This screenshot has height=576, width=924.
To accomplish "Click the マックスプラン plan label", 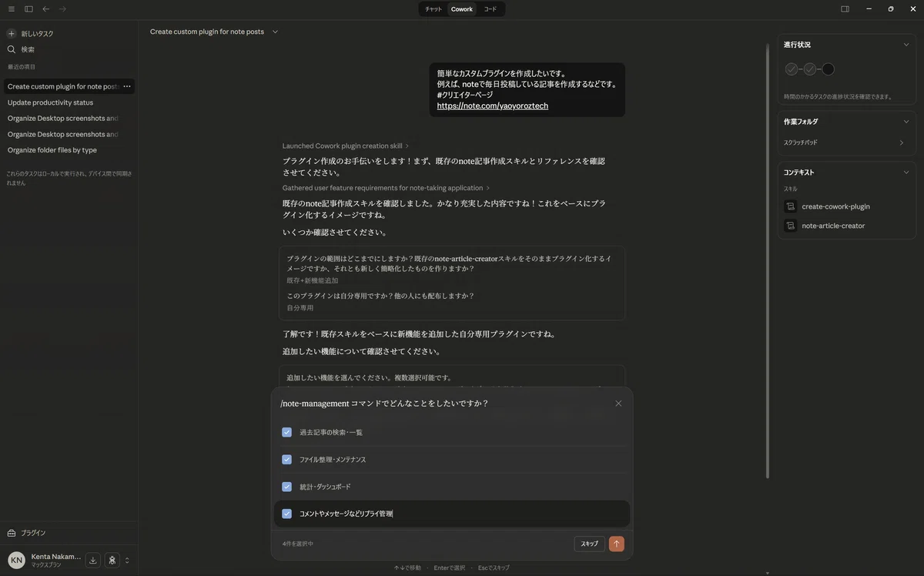I will coord(46,565).
